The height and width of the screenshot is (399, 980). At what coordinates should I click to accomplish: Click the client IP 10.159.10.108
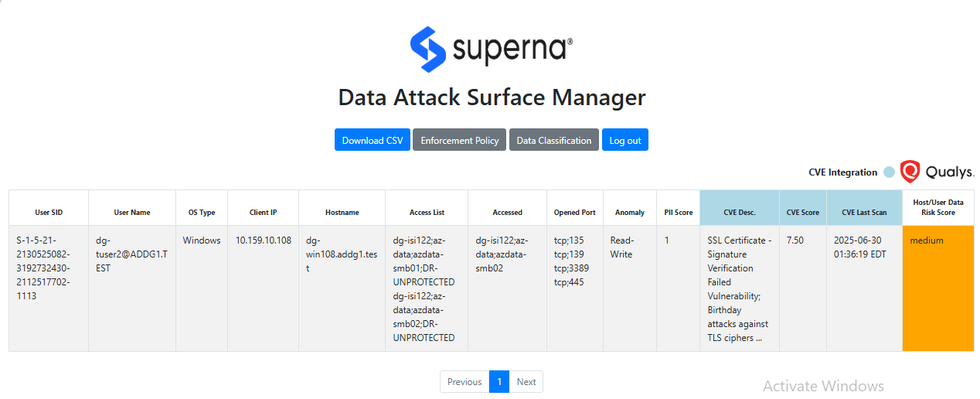(x=264, y=240)
